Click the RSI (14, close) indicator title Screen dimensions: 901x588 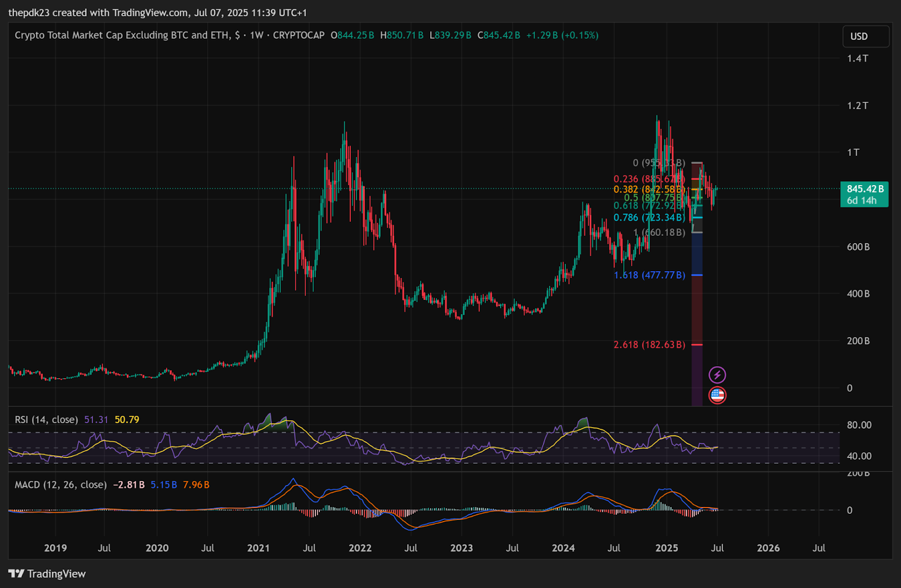(46, 420)
